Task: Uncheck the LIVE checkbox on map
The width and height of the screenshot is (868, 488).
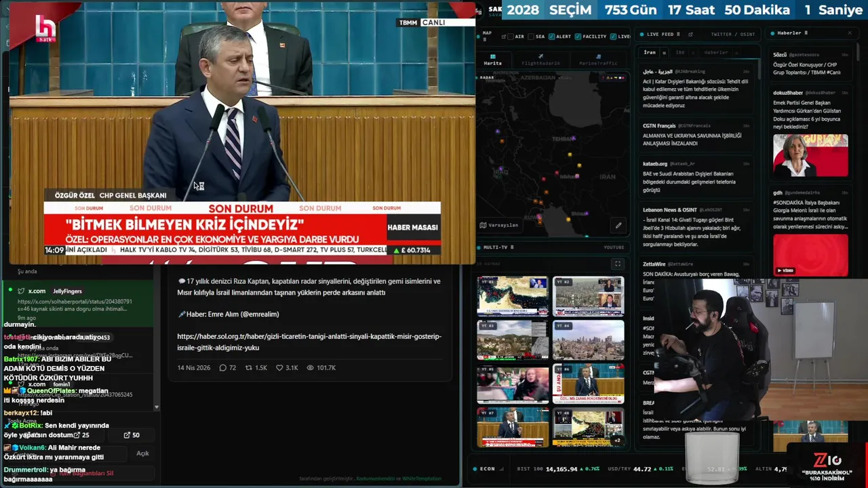Action: click(613, 37)
